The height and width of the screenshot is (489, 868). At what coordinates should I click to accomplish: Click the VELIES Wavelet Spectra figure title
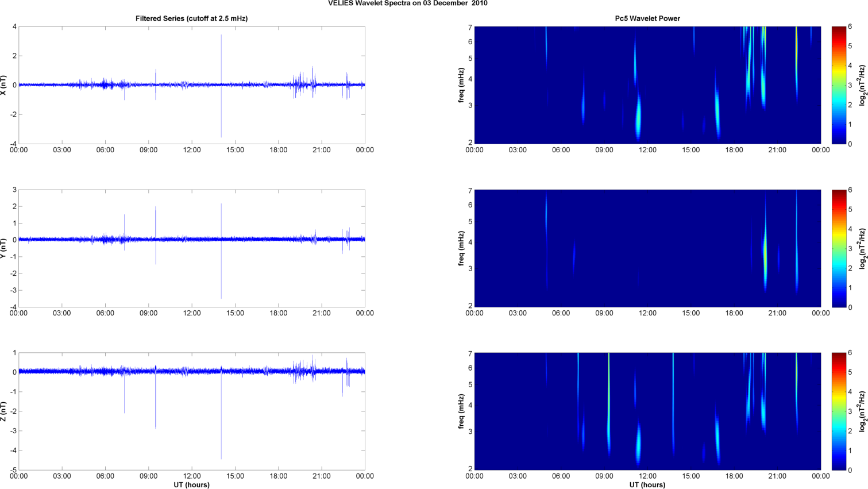tap(407, 3)
